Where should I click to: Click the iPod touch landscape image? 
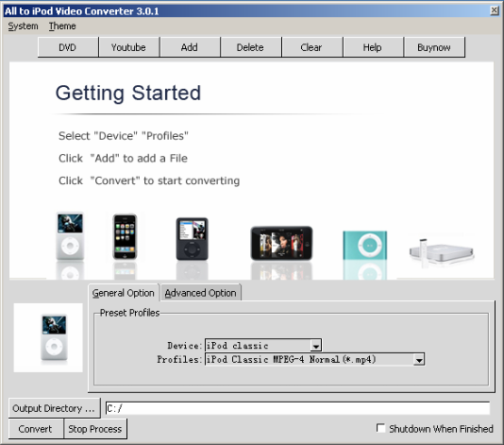(281, 243)
